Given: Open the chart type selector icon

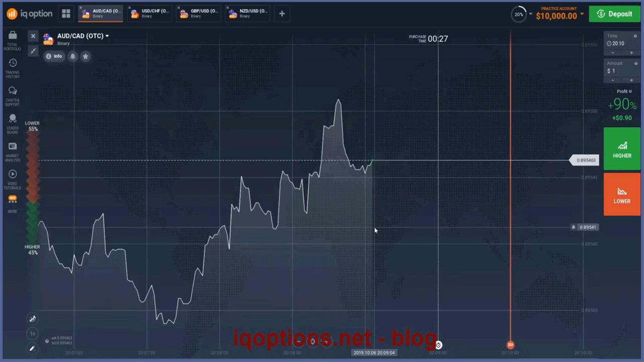Looking at the screenshot, I should pyautogui.click(x=33, y=319).
